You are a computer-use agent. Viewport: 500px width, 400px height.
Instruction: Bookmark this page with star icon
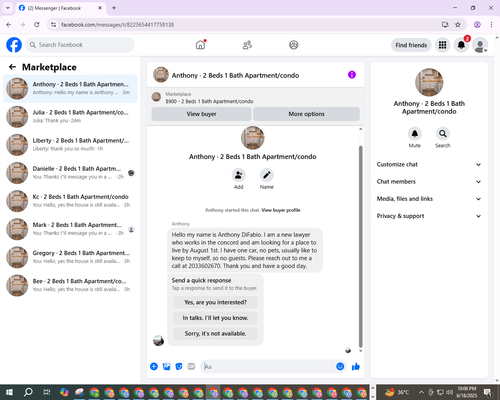458,24
